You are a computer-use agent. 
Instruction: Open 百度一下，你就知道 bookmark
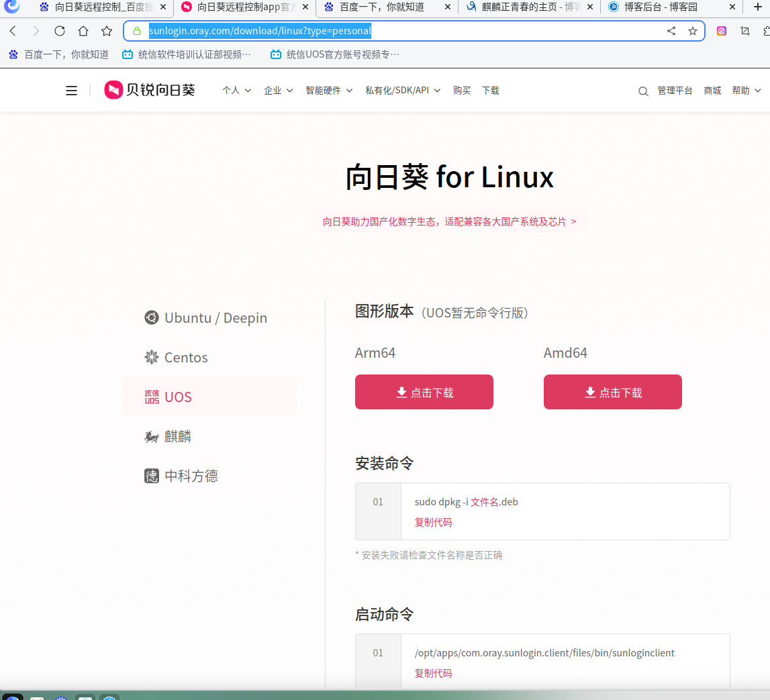(x=58, y=54)
